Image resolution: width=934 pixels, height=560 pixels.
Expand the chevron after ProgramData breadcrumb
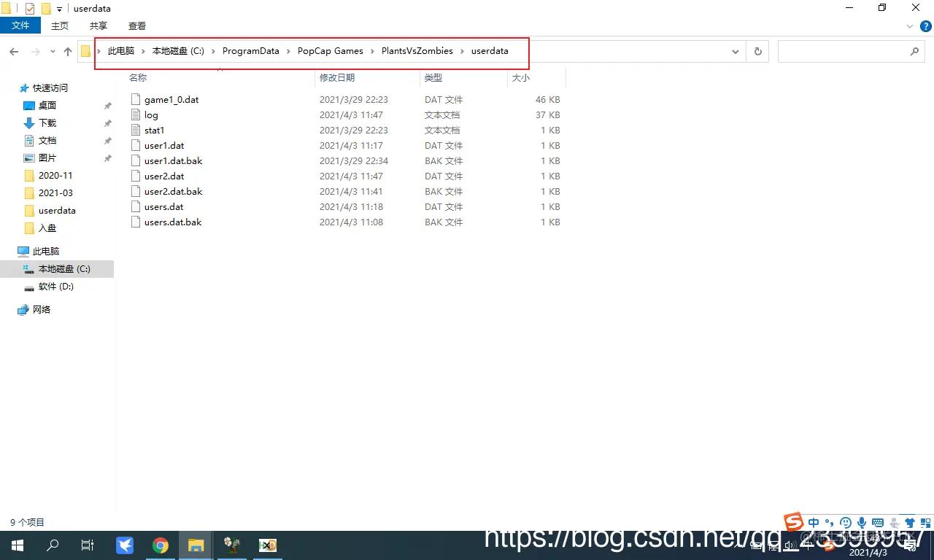(288, 51)
